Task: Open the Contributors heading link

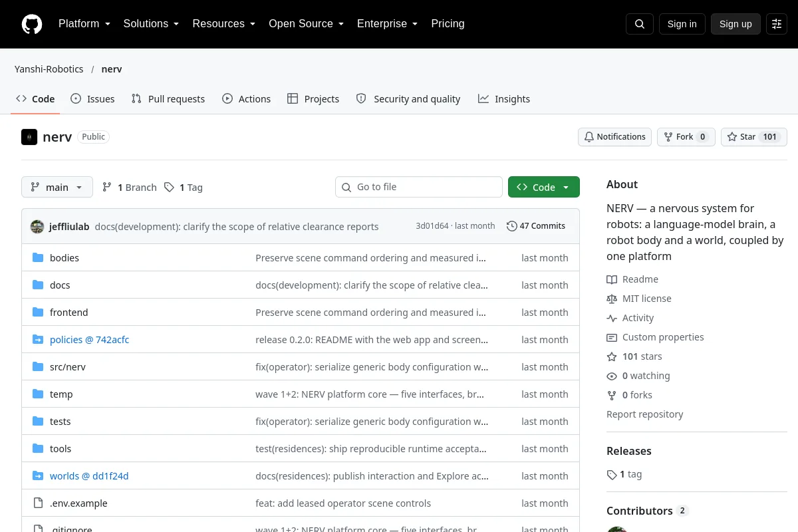Action: coord(647,511)
